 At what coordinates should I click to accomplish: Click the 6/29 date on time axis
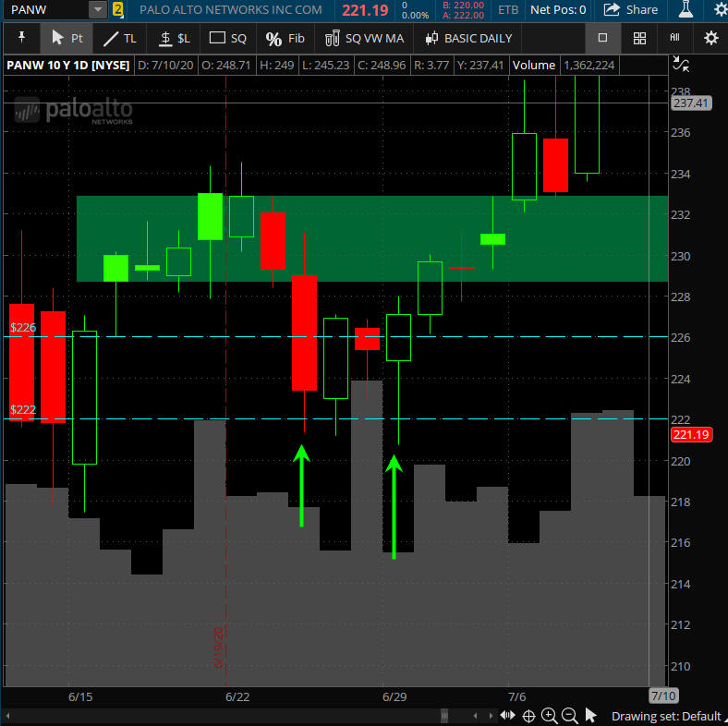pyautogui.click(x=394, y=696)
